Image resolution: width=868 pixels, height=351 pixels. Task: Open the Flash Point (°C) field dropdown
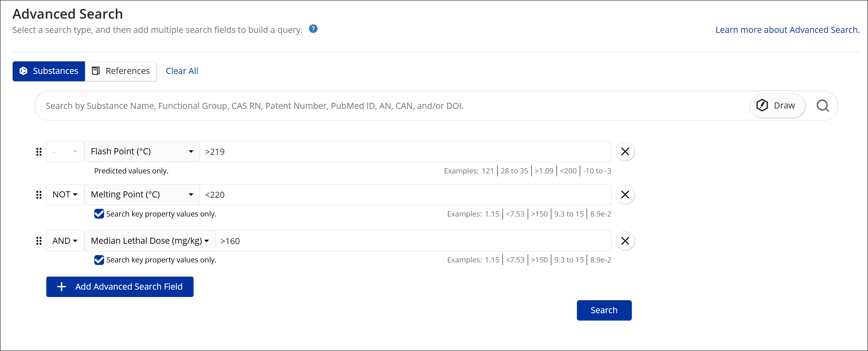(x=142, y=152)
